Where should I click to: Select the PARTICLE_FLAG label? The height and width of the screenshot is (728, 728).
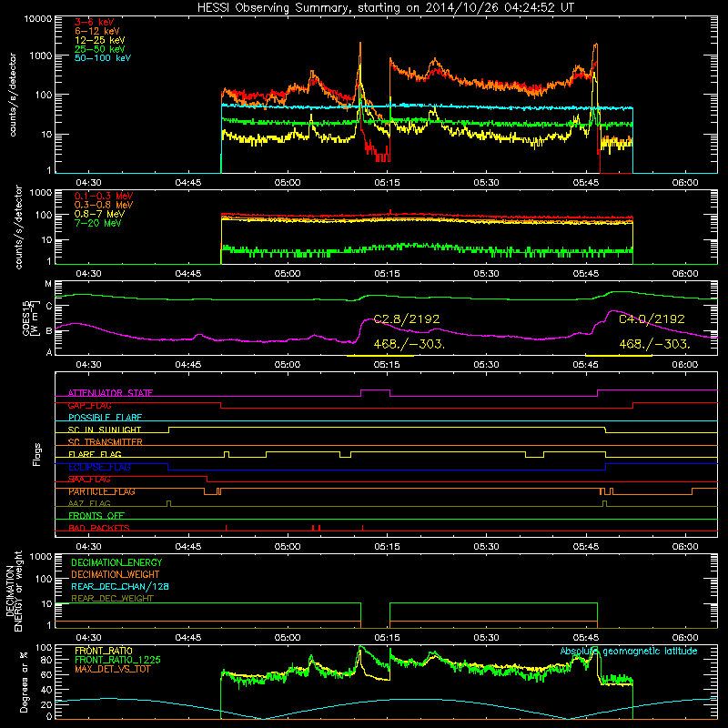[x=102, y=491]
